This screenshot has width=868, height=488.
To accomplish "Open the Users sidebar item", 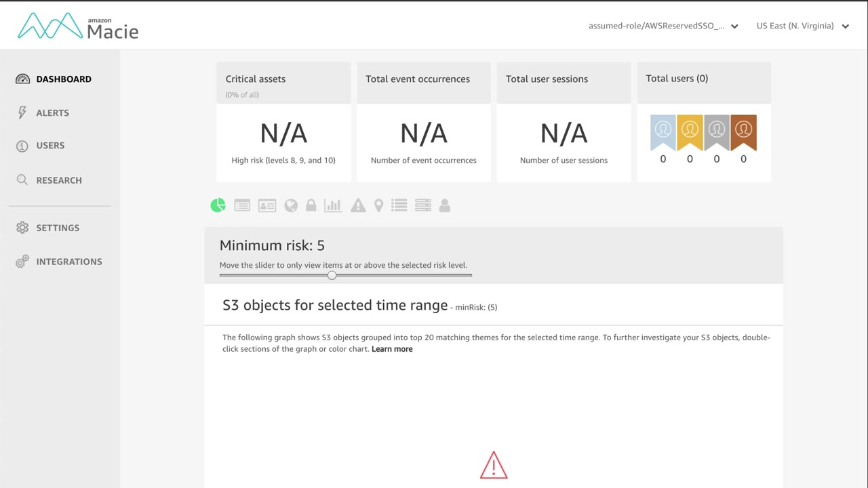I will pyautogui.click(x=50, y=146).
